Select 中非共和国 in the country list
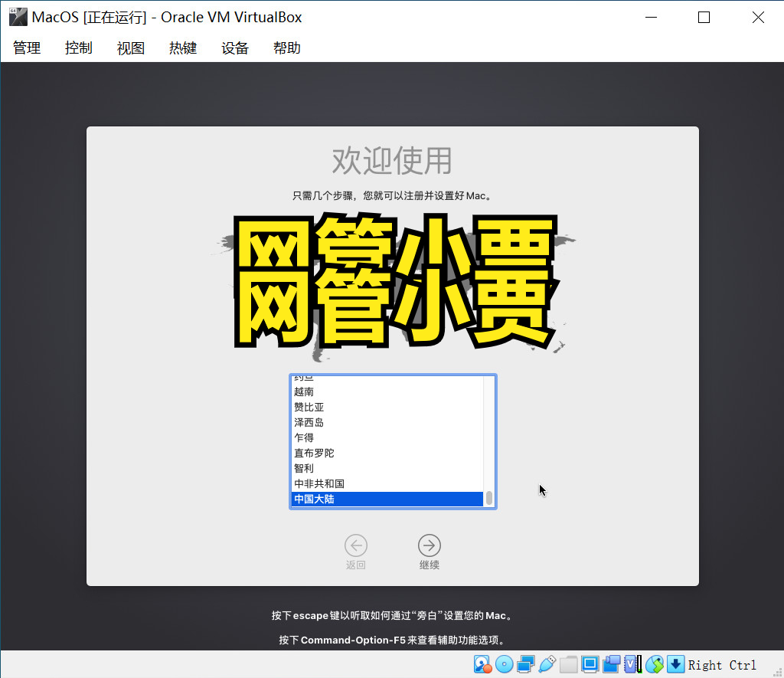 click(387, 484)
